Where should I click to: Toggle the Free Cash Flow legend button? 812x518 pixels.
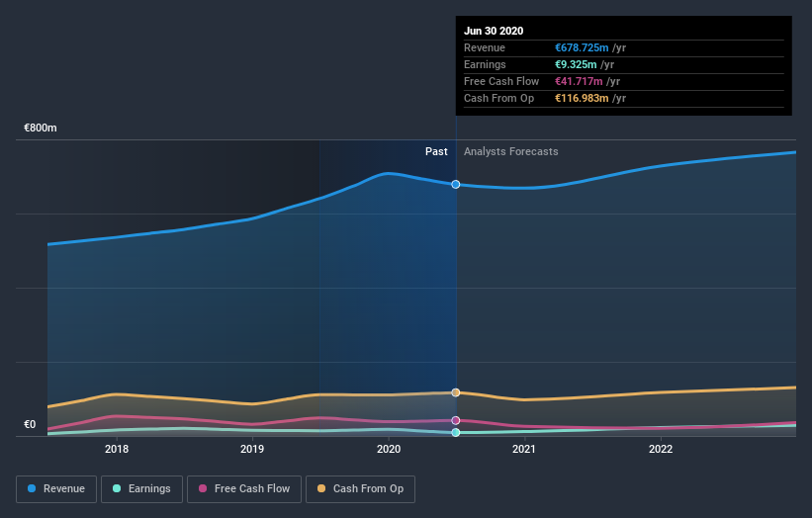[x=244, y=489]
